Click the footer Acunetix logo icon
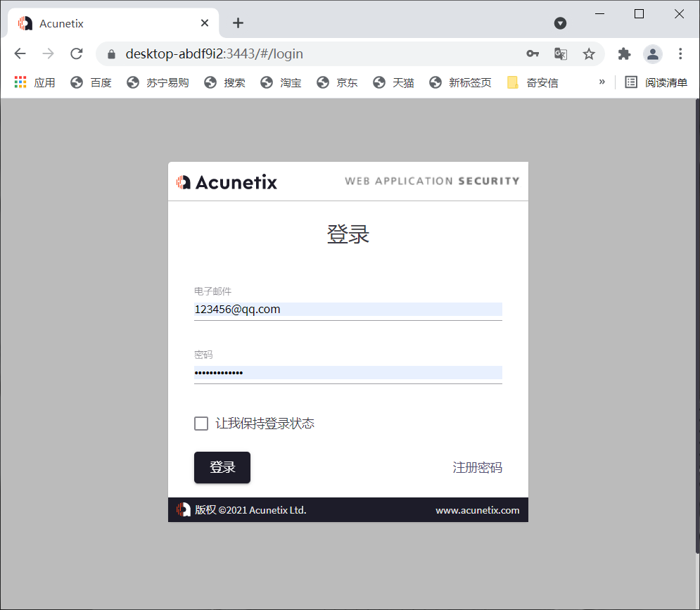Screen dimensions: 700x610 coord(183,509)
